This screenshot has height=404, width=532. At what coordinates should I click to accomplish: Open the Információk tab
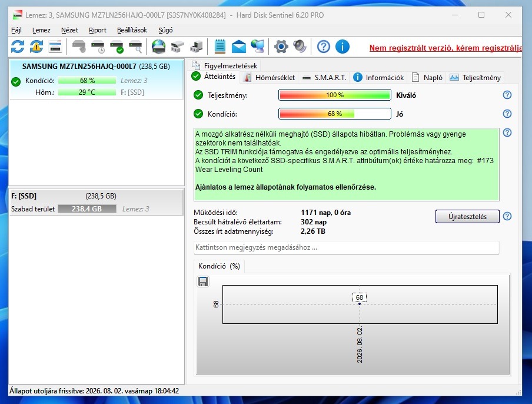click(378, 78)
